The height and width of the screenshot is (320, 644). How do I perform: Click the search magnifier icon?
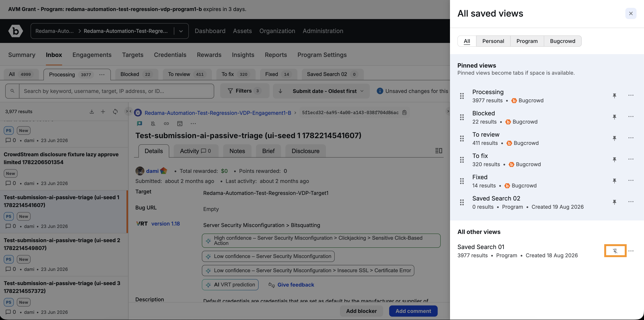coord(12,91)
